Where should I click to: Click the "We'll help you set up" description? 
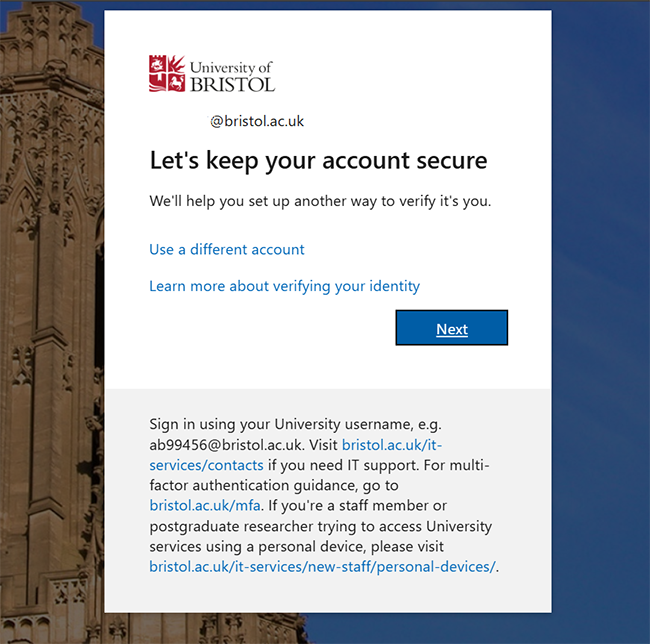tap(320, 201)
